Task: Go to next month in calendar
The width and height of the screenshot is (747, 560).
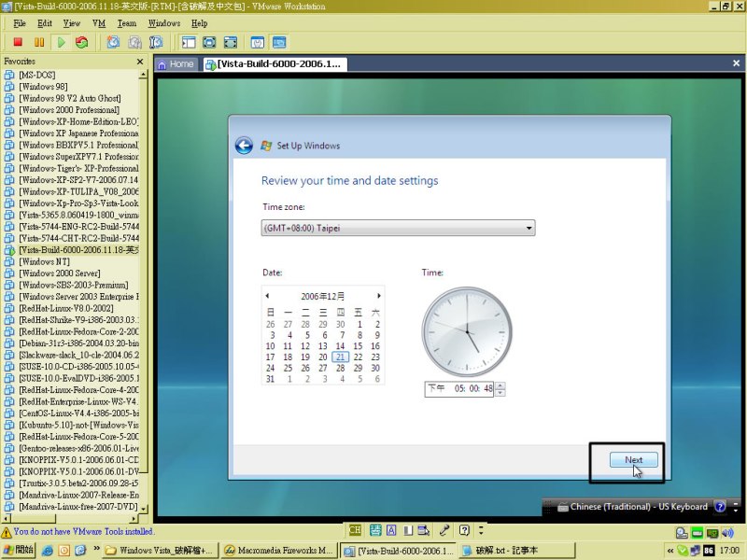Action: [379, 296]
